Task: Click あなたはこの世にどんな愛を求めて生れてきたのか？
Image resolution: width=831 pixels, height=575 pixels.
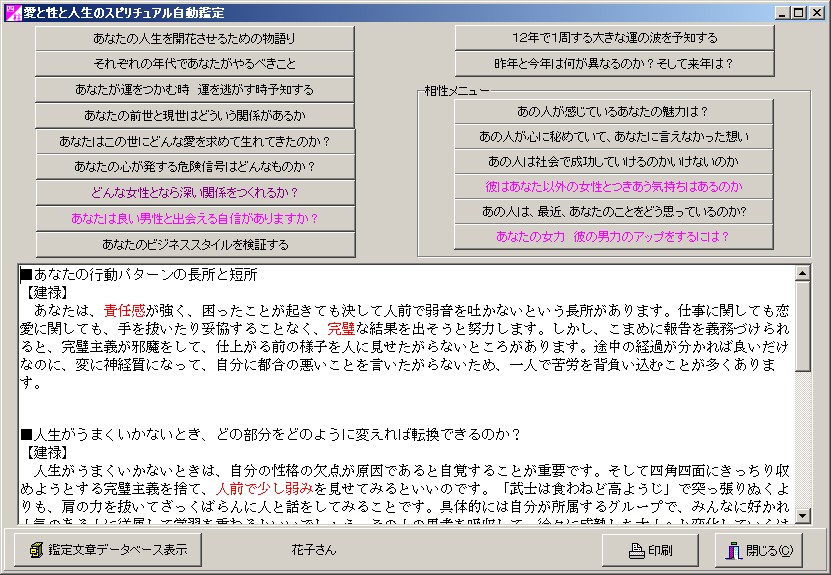Action: pyautogui.click(x=195, y=141)
